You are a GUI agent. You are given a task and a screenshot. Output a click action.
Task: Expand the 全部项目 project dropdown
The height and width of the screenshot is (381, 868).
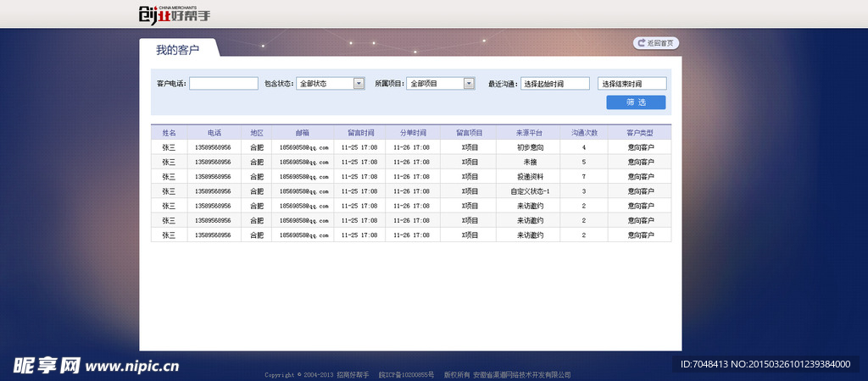(469, 84)
